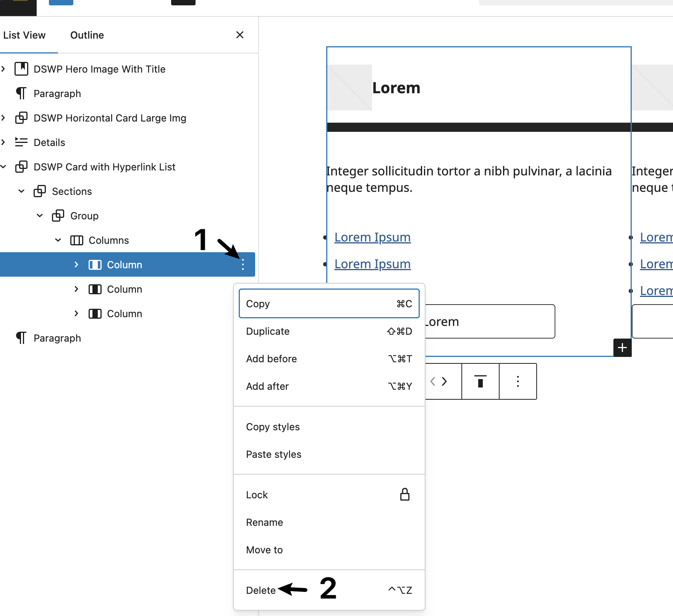Move column right with toolbar arrow
673x616 pixels.
pyautogui.click(x=444, y=381)
